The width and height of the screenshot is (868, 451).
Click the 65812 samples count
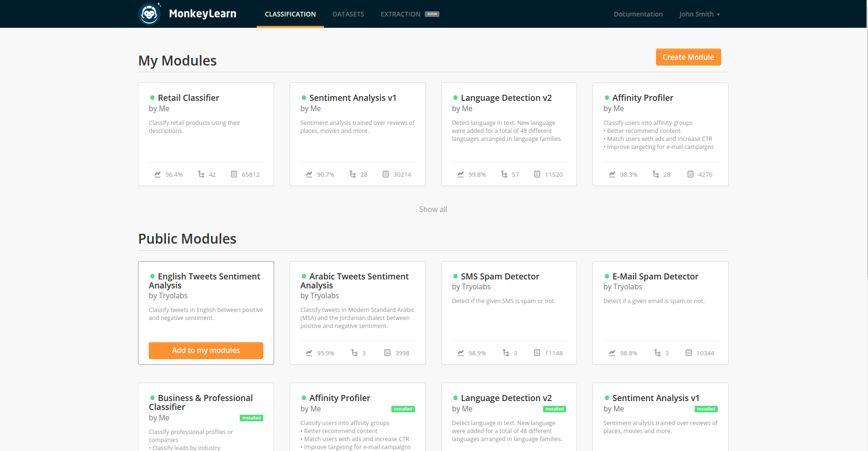click(251, 174)
